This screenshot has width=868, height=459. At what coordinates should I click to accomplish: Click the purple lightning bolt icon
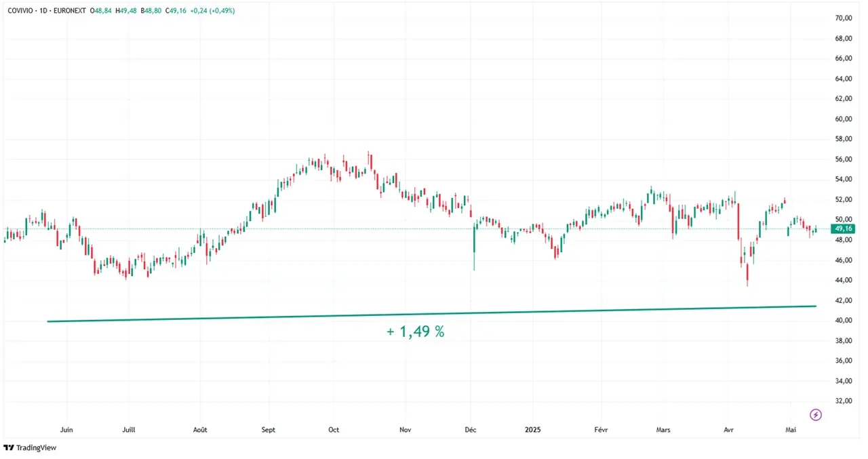point(816,414)
